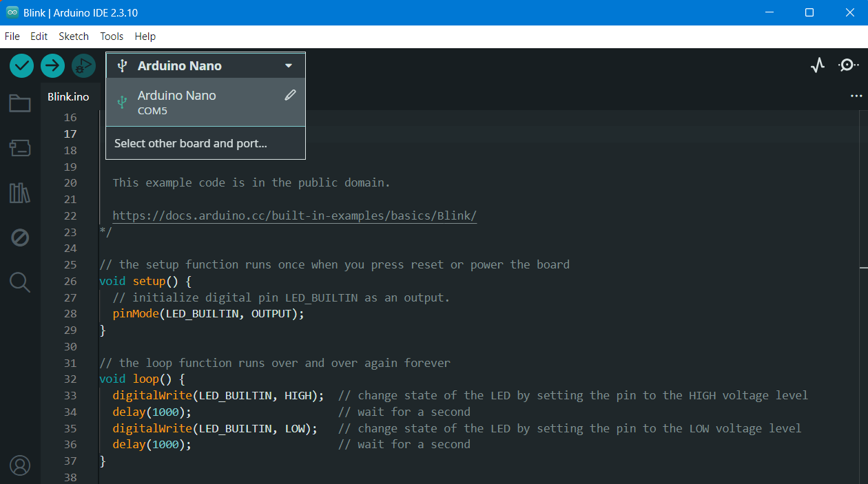The height and width of the screenshot is (484, 868).
Task: Click the Verify sketch checkmark button
Action: click(x=22, y=65)
